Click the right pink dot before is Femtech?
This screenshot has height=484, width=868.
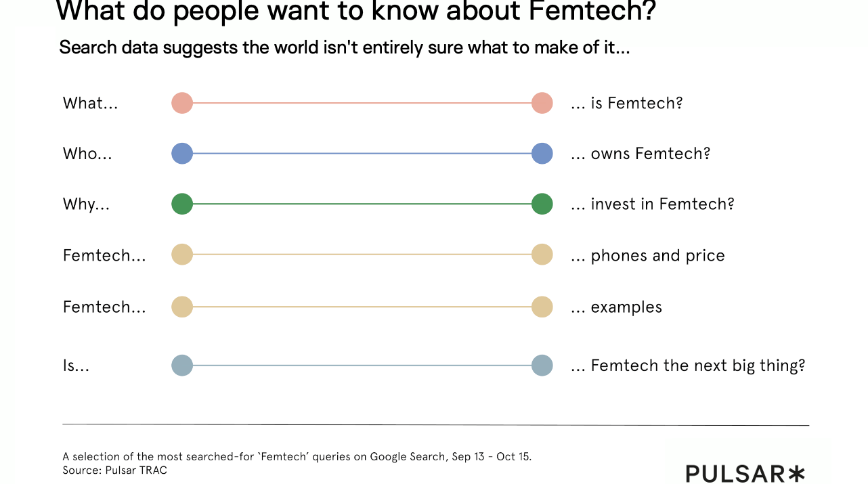tap(542, 103)
